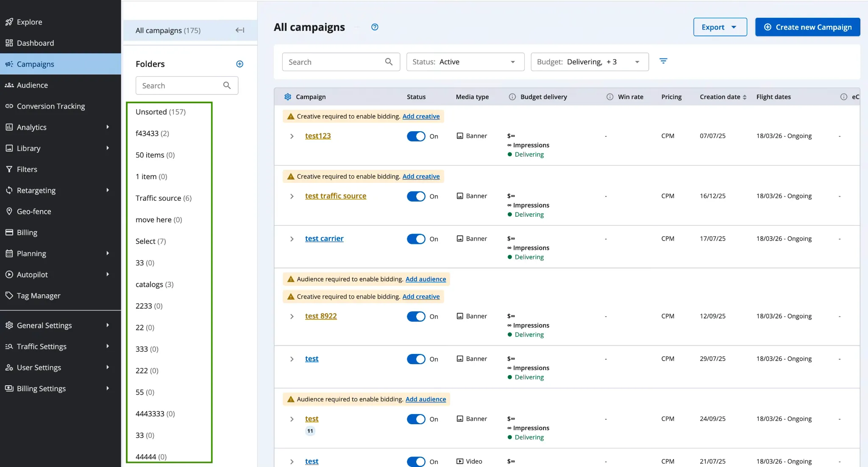This screenshot has width=868, height=467.
Task: Click the Billing card icon
Action: [9, 232]
